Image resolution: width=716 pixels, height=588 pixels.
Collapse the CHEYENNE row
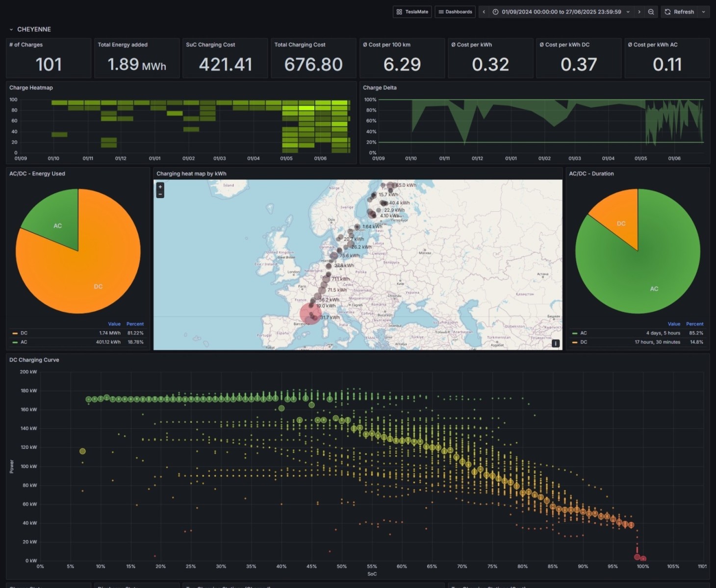(x=30, y=29)
